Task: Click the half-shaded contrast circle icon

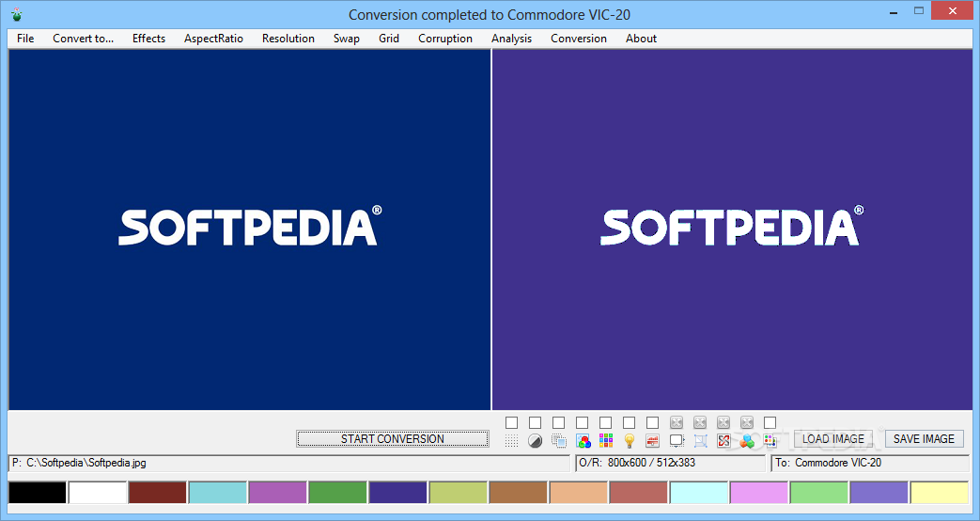Action: [535, 441]
